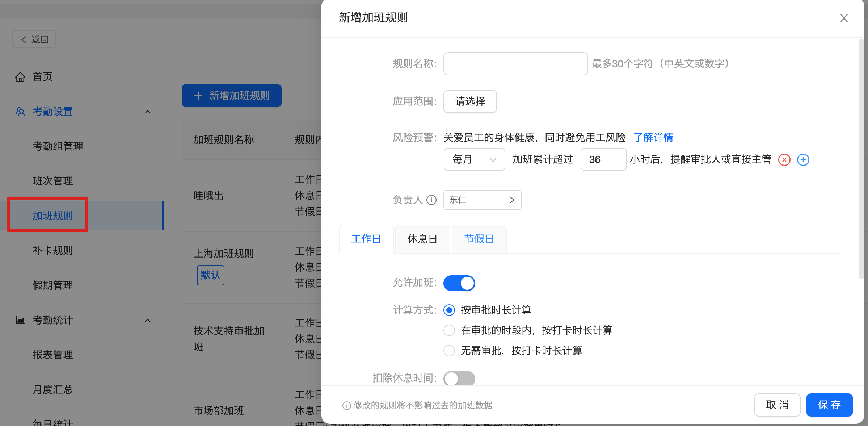Close the 新增加班规则 dialog with X
868x426 pixels.
click(844, 18)
